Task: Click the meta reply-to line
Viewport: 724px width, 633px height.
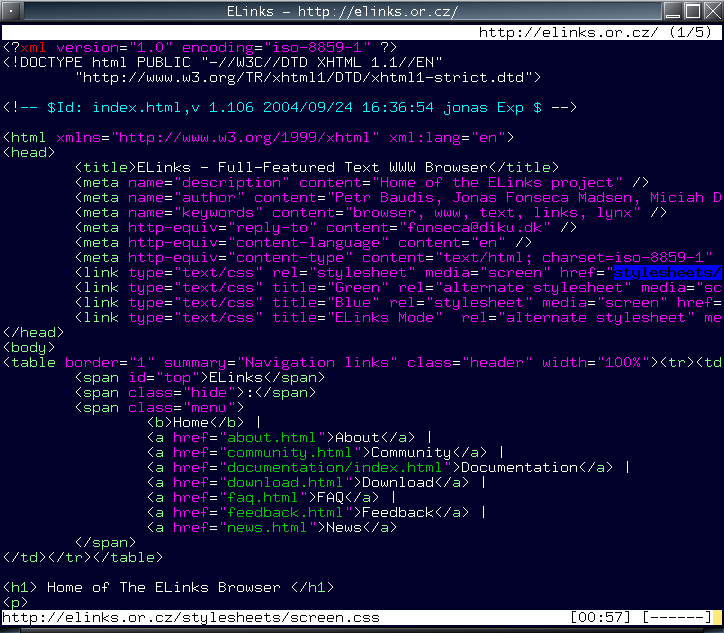Action: pyautogui.click(x=326, y=228)
